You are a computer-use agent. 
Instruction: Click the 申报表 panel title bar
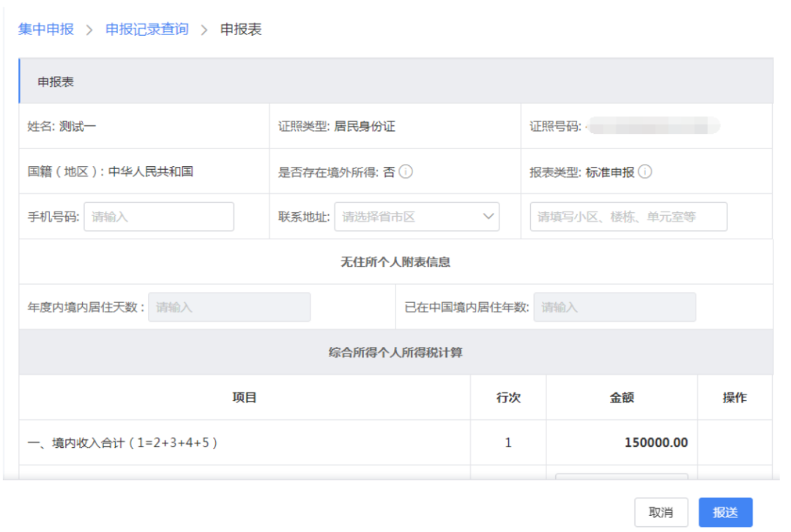(396, 81)
